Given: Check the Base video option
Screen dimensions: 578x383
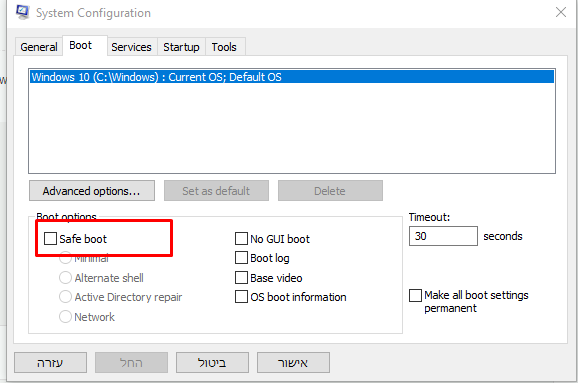Looking at the screenshot, I should pos(241,278).
